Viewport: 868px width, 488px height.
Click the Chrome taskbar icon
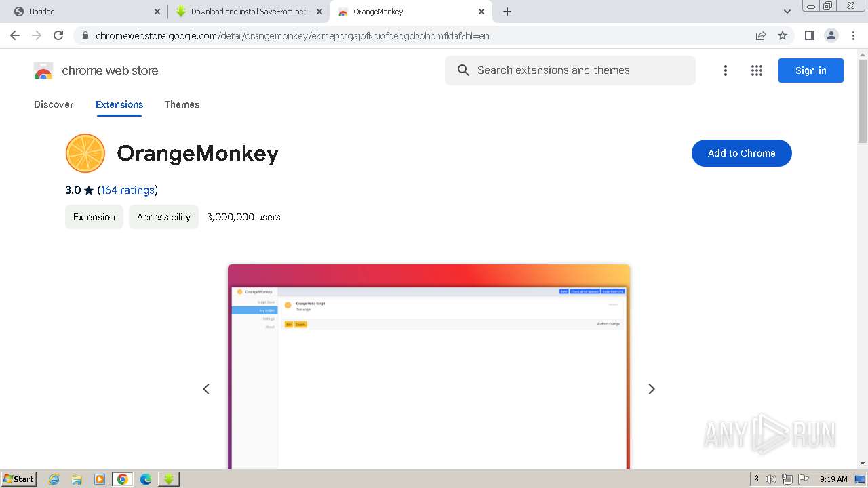(123, 479)
